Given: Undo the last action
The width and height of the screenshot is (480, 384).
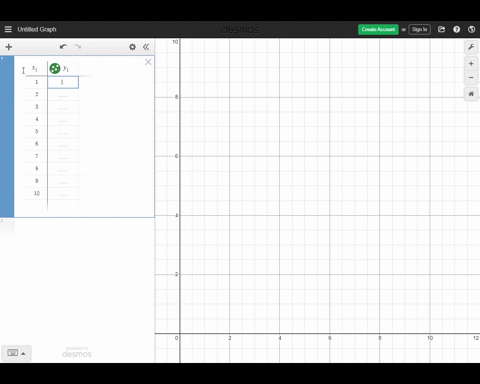Looking at the screenshot, I should click(x=63, y=47).
